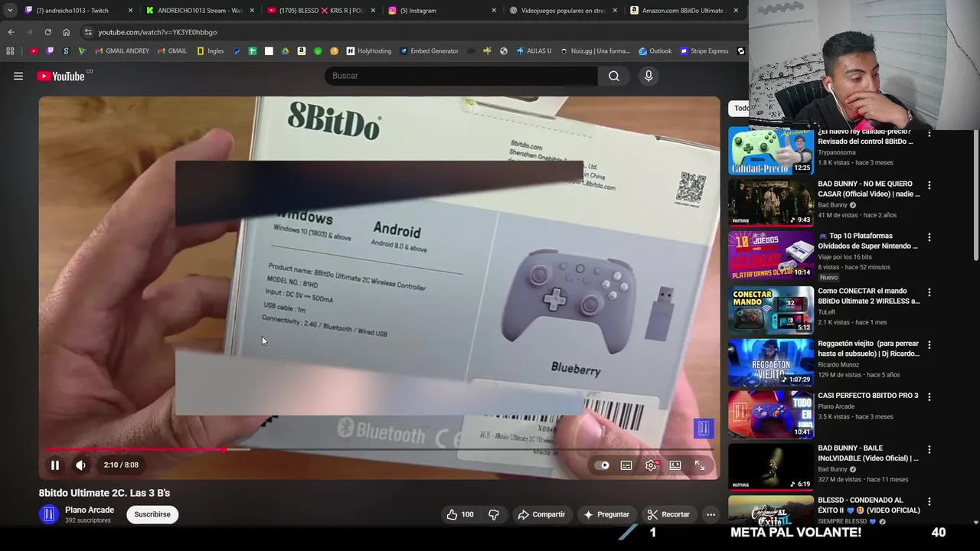Toggle the autoplay switch in player

pos(603,465)
